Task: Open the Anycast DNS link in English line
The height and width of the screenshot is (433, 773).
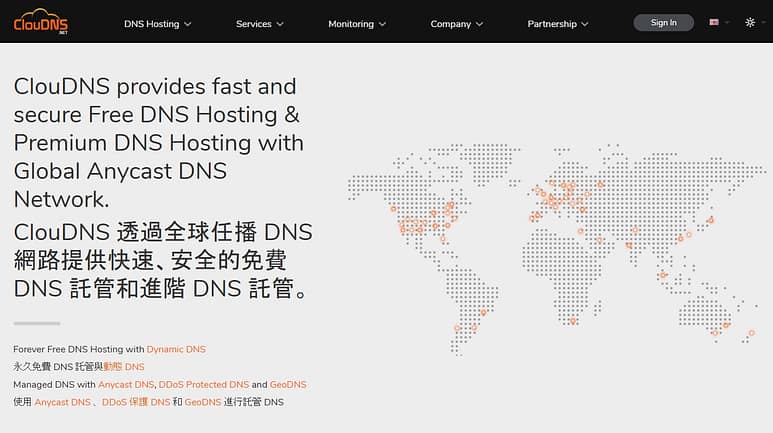Action: click(x=126, y=385)
